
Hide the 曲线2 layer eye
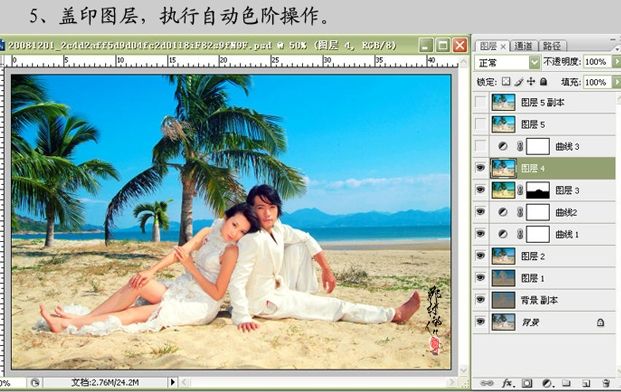tap(480, 212)
